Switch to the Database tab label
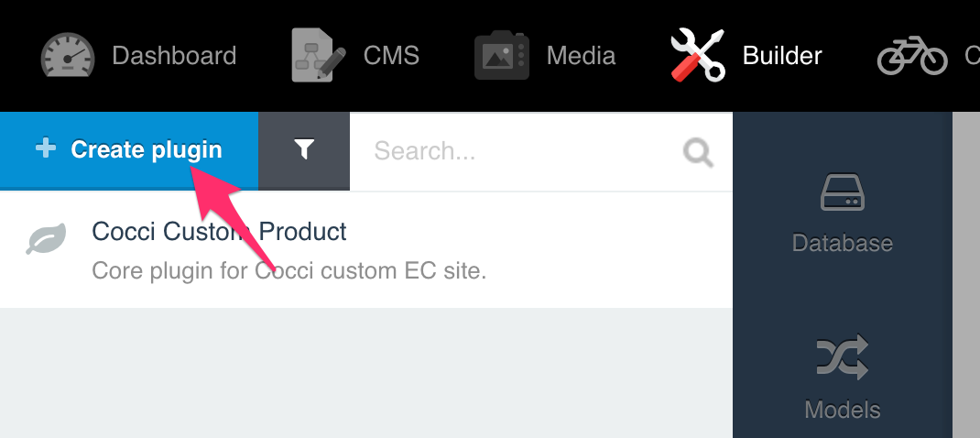Viewport: 980px width, 438px height. point(842,243)
